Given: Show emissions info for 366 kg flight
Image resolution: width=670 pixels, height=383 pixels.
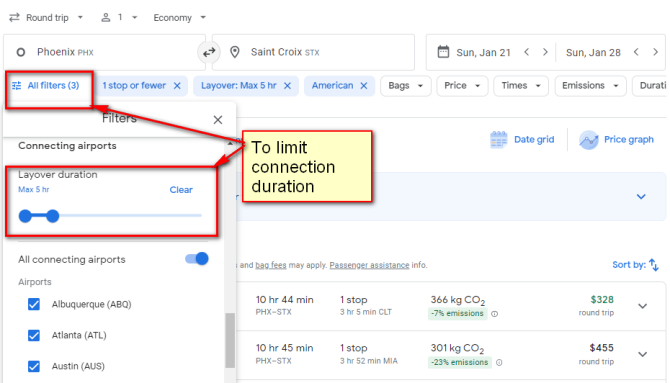Looking at the screenshot, I should (494, 314).
